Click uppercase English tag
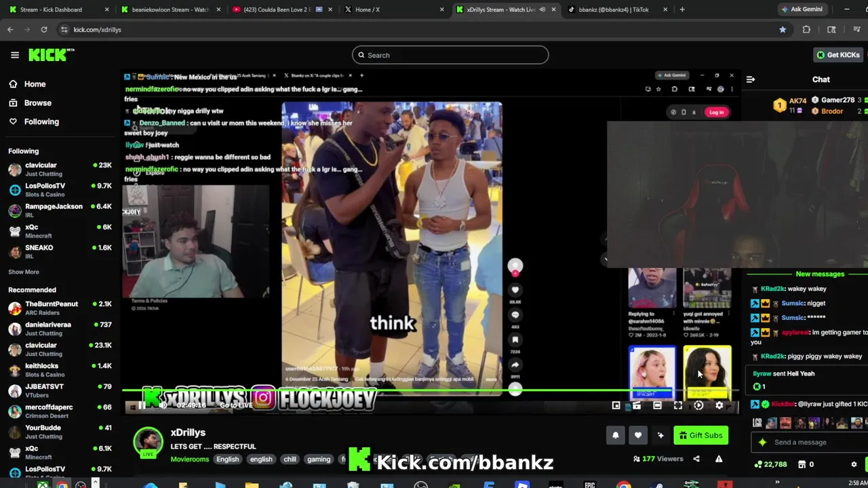This screenshot has height=488, width=868. (x=227, y=460)
